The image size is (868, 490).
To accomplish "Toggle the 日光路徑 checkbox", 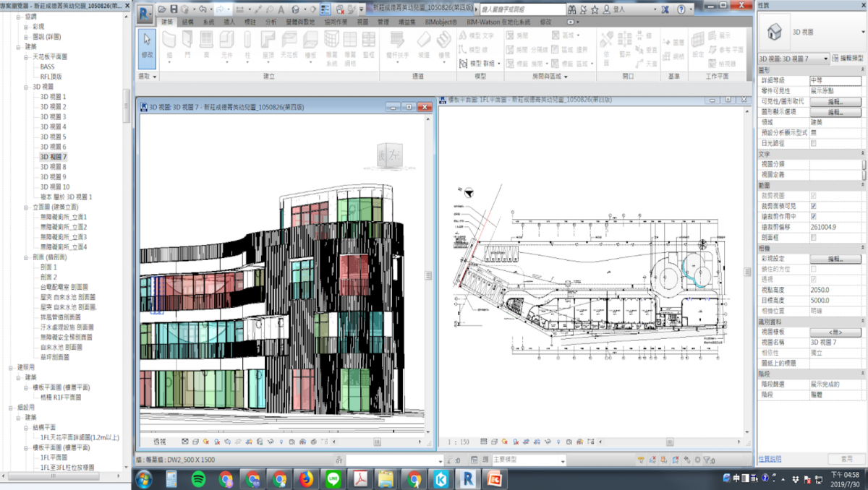I will [x=814, y=143].
